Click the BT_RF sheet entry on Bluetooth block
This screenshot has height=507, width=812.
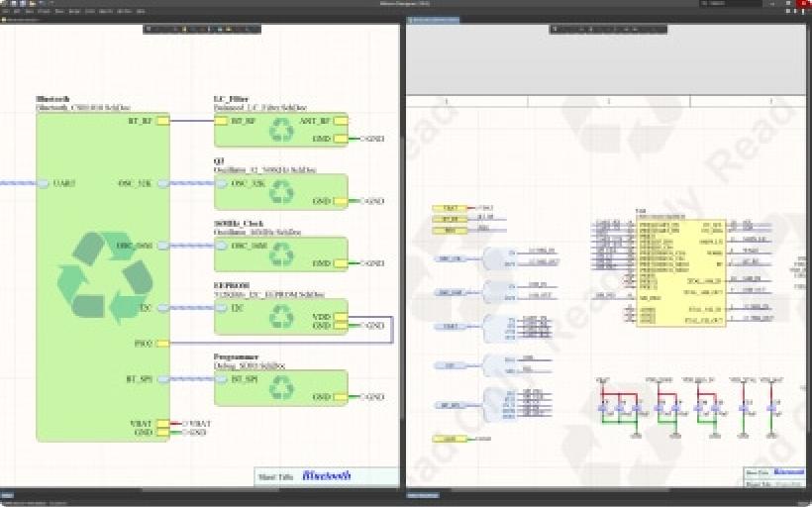coord(162,121)
